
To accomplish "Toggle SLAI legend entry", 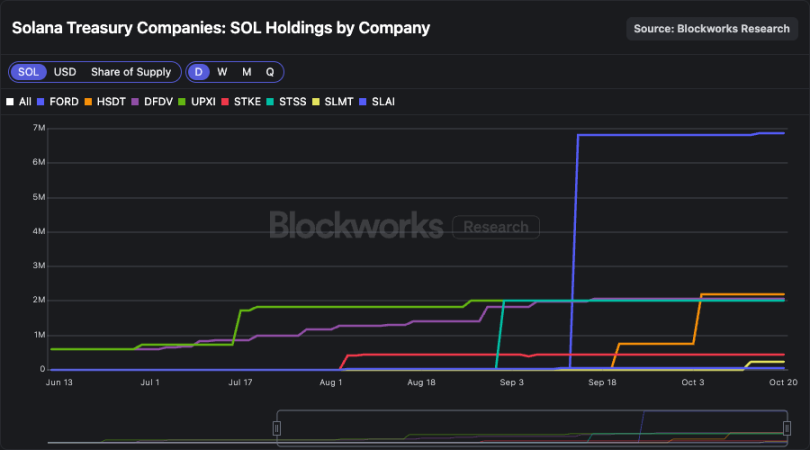I will pos(377,101).
